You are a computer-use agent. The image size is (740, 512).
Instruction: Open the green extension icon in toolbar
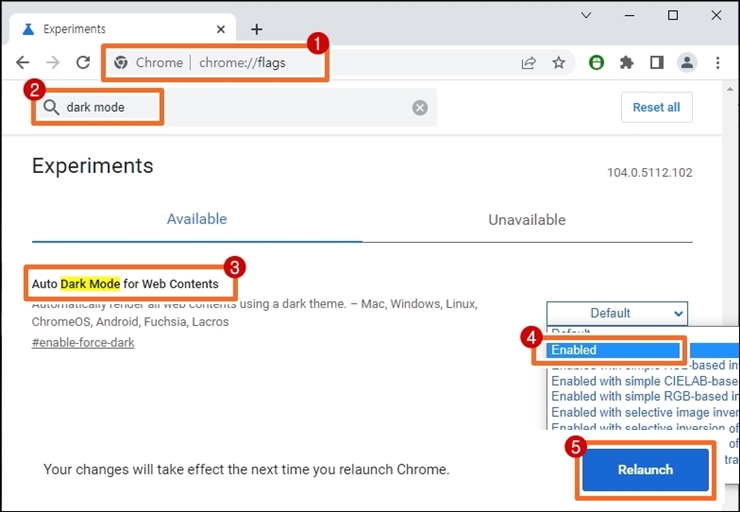click(x=597, y=62)
